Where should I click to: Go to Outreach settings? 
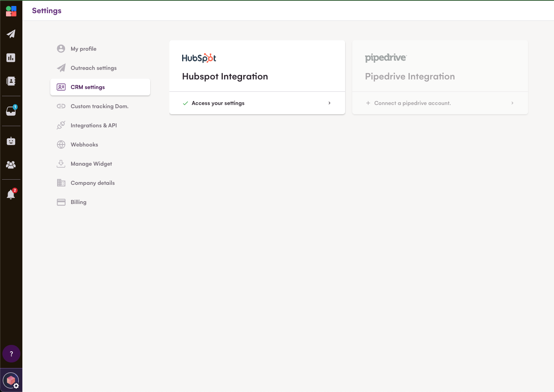tap(100, 68)
